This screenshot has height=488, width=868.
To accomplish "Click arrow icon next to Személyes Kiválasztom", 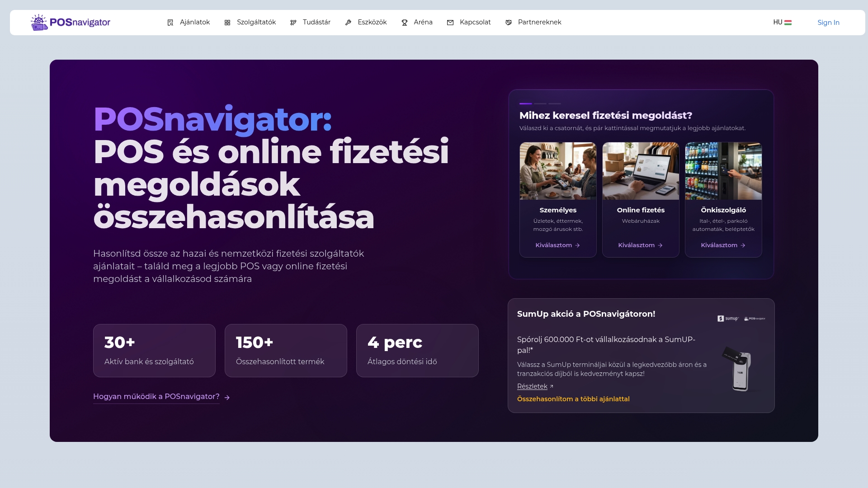I will click(x=577, y=245).
